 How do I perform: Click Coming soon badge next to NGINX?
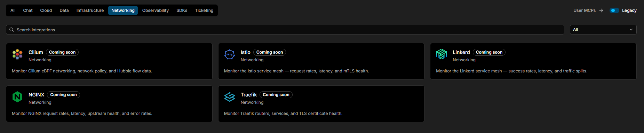click(x=63, y=95)
